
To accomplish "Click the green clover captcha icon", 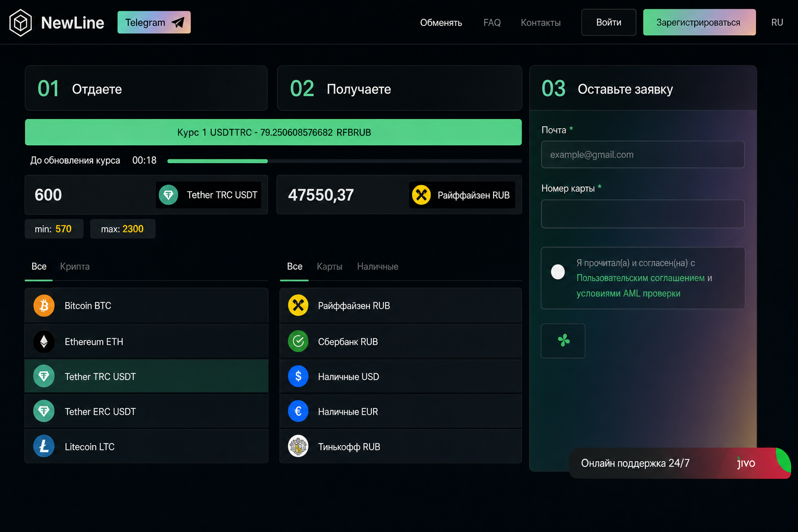I will coord(563,341).
